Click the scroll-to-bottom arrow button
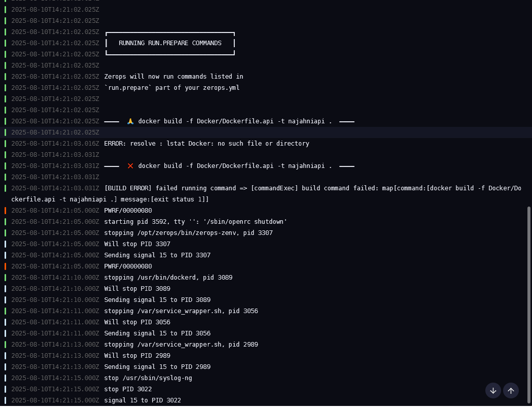 493,391
